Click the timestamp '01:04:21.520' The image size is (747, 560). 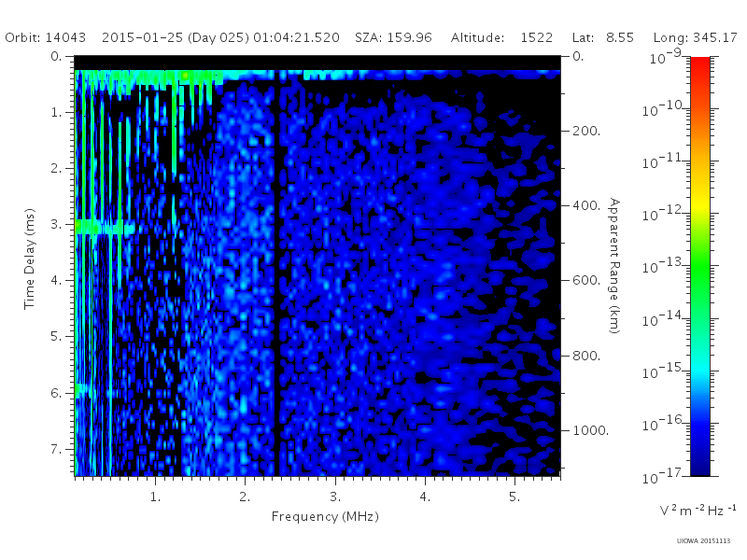tap(296, 37)
